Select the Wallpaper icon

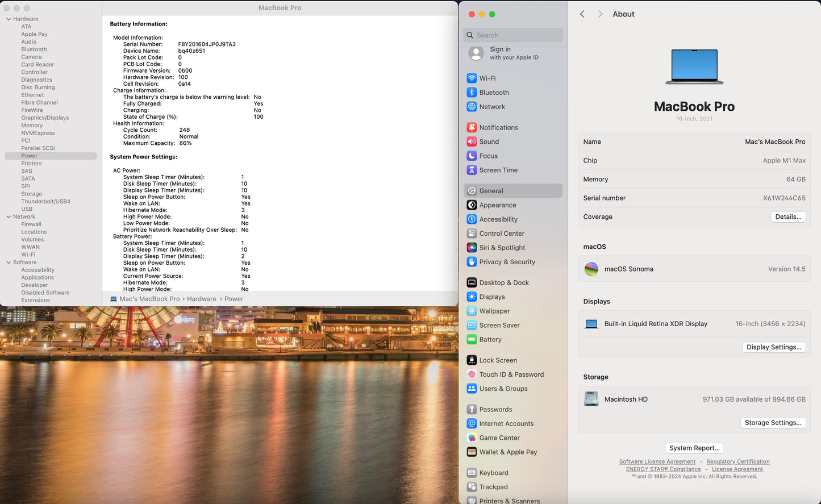pyautogui.click(x=472, y=311)
